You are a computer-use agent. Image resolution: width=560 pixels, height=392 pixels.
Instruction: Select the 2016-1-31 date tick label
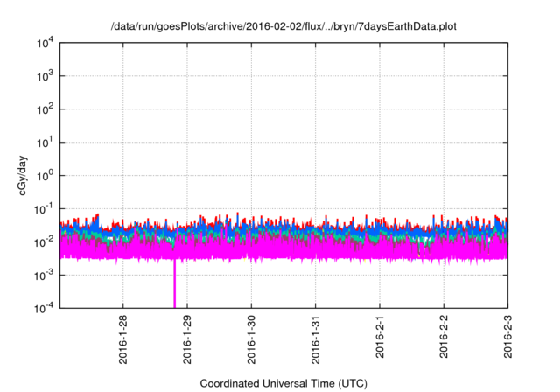click(x=315, y=339)
